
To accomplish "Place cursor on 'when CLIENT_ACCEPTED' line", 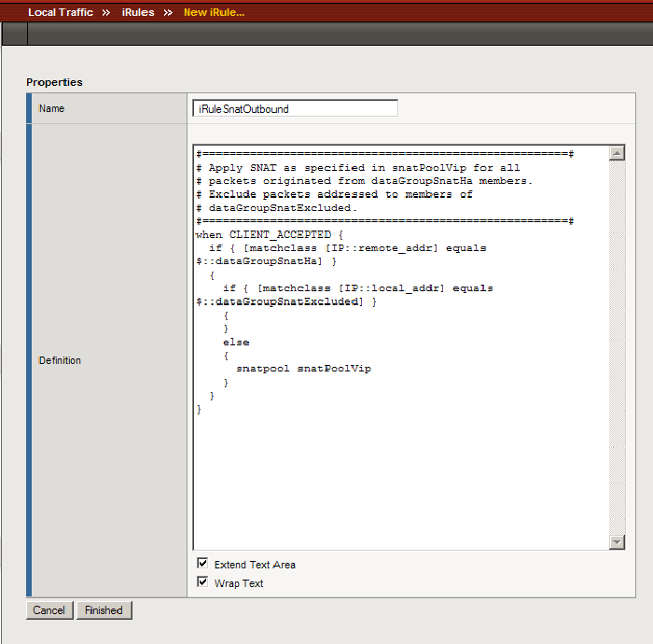I will 271,234.
